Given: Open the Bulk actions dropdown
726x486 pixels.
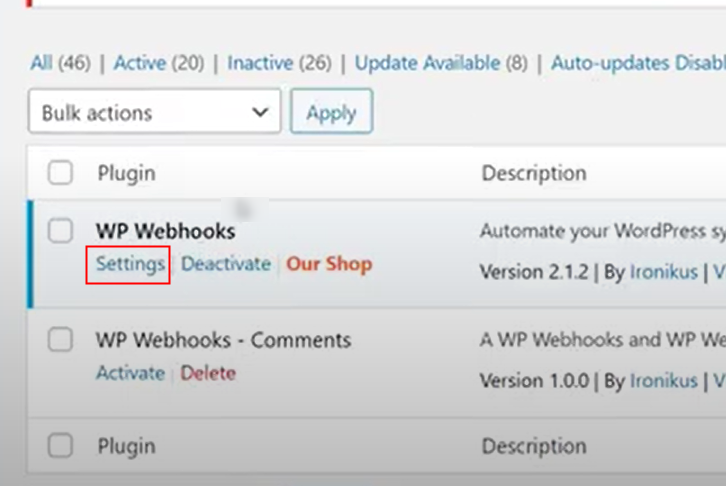Looking at the screenshot, I should click(x=155, y=112).
